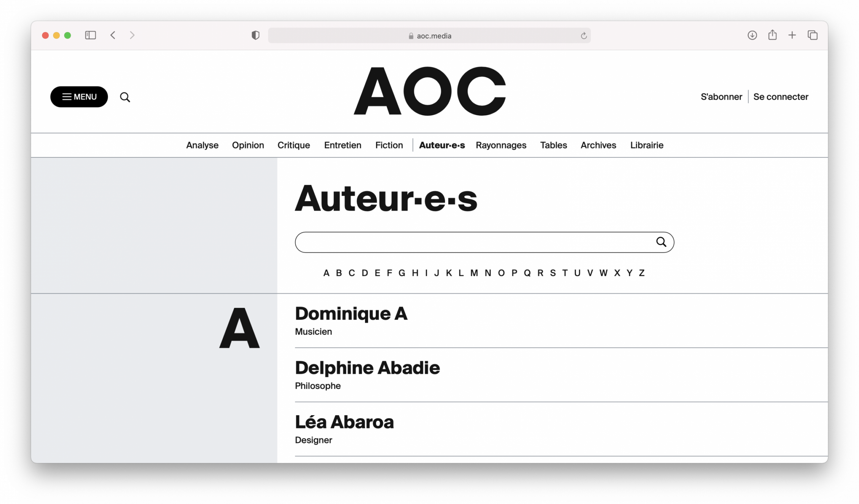
Task: Select the Analyse navigation tab
Action: coord(202,145)
